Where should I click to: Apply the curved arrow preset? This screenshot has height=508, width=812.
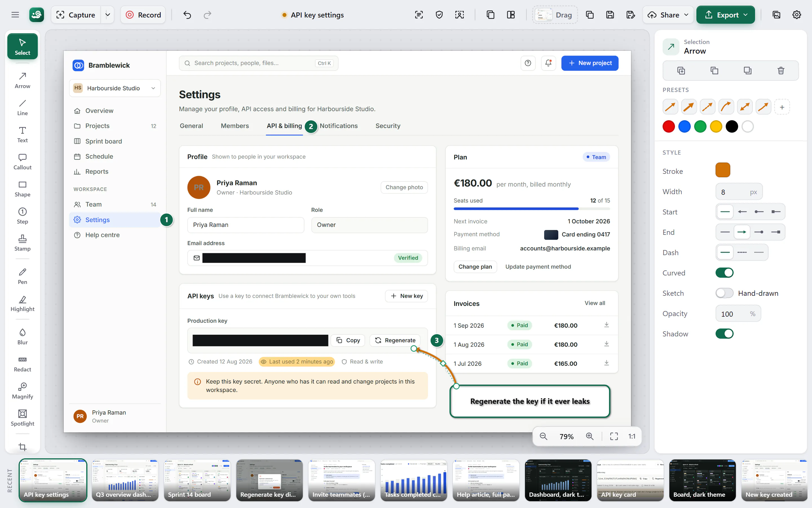(726, 107)
